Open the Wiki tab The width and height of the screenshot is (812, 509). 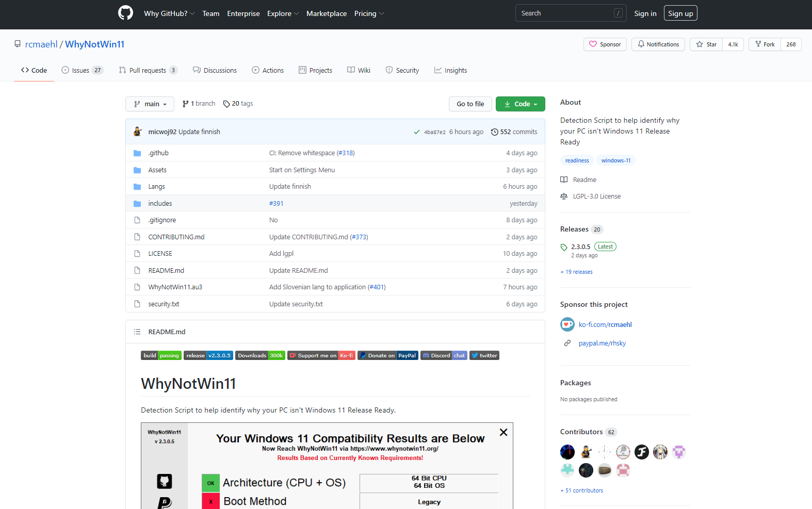pos(359,70)
